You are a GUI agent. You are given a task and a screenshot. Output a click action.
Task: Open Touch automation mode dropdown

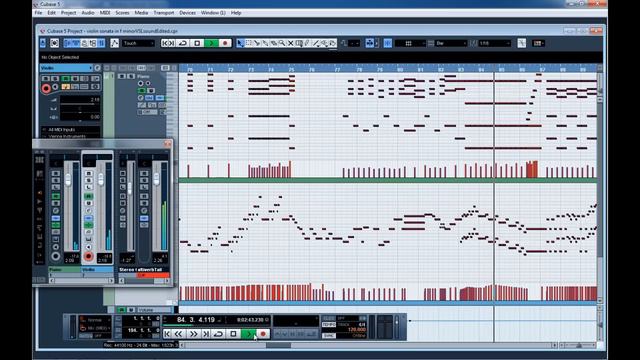click(138, 43)
